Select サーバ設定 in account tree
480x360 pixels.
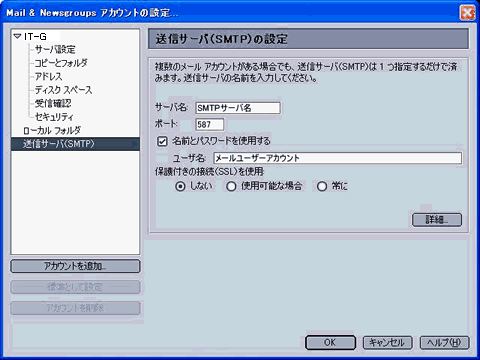[55, 50]
